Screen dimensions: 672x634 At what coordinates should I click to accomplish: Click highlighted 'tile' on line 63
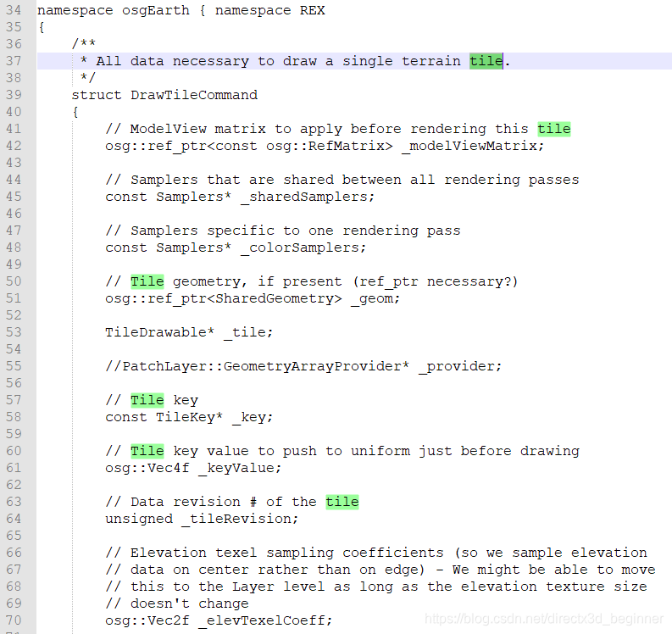[x=342, y=502]
